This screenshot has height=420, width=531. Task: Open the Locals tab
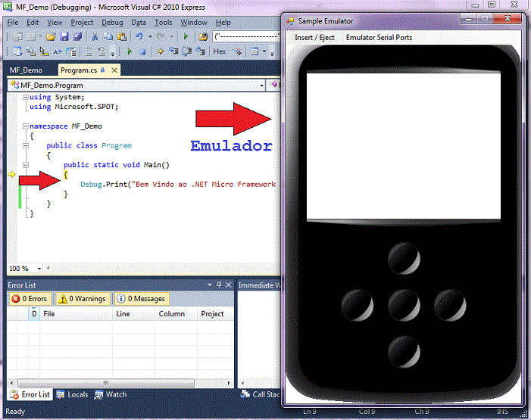(72, 394)
